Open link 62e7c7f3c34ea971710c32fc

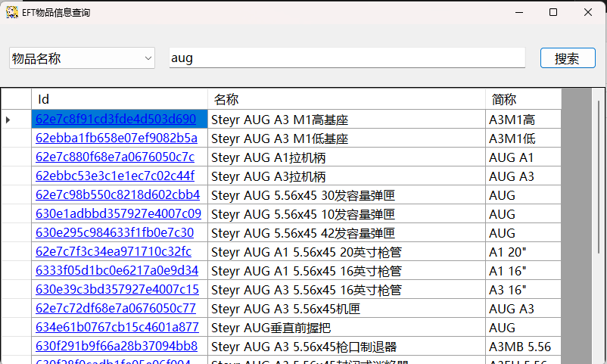click(x=114, y=251)
